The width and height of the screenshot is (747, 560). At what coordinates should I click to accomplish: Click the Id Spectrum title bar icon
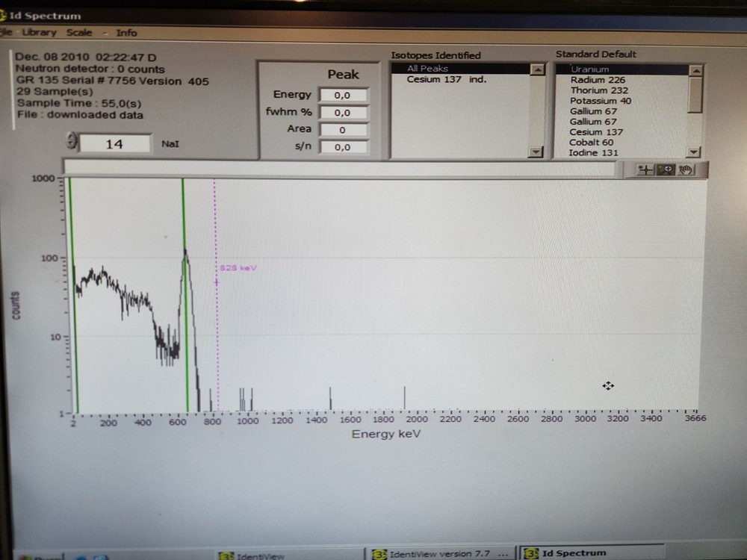(x=3, y=15)
